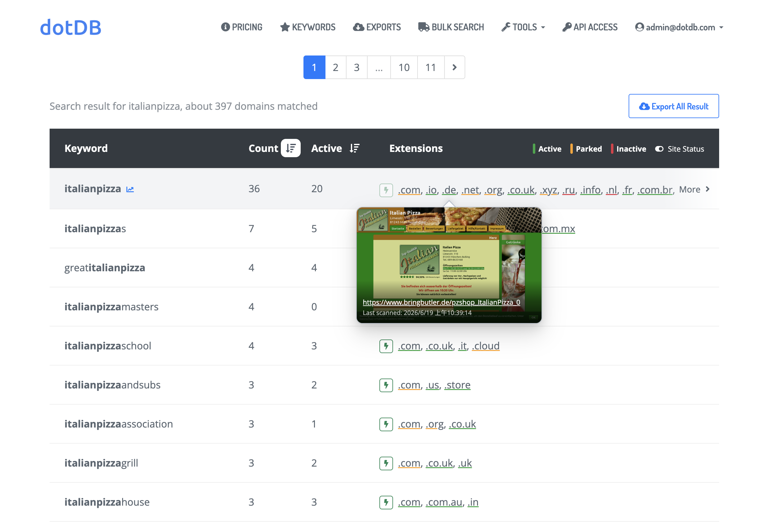This screenshot has height=532, width=765.
Task: Click the Inactive legend label
Action: coord(631,149)
